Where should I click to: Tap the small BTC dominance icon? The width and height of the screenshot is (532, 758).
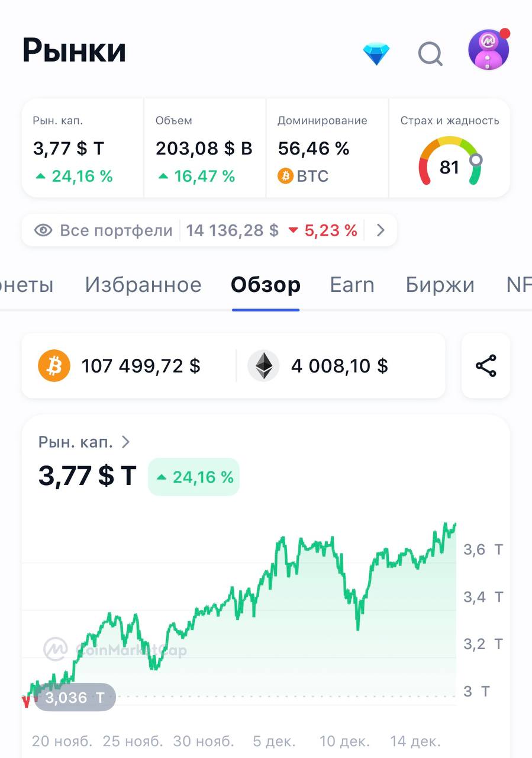click(x=285, y=176)
